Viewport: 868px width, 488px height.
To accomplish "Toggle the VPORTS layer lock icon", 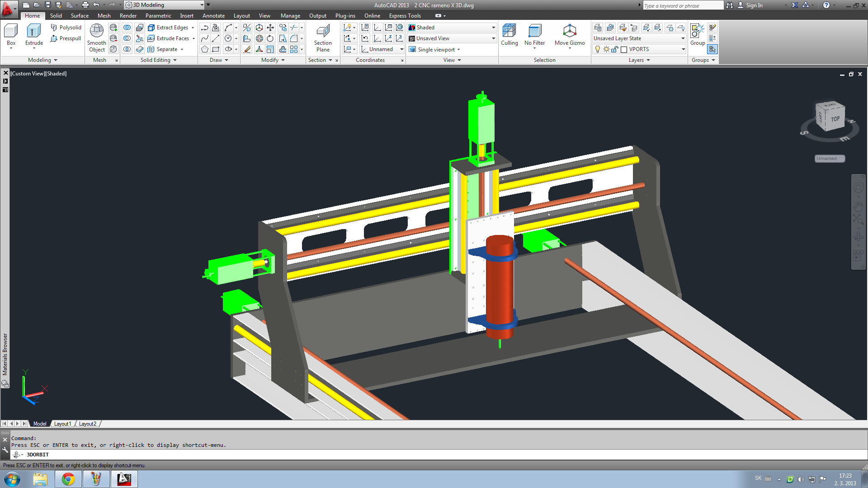I will pos(615,49).
